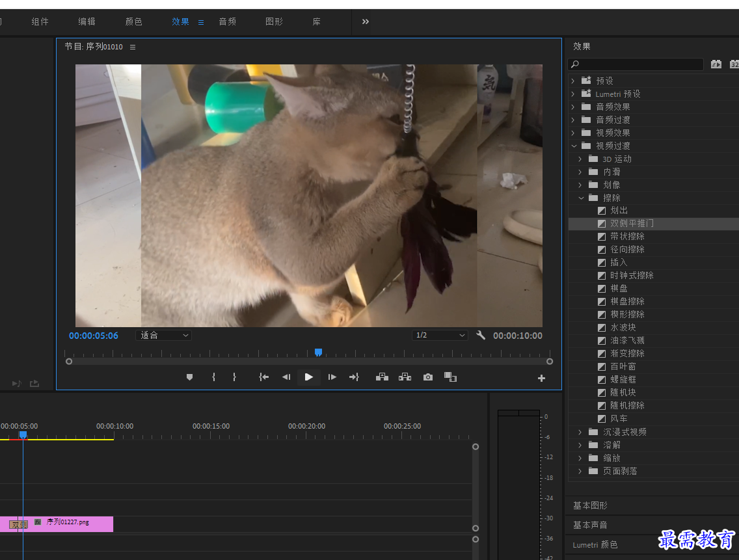Select the 百叶窗 transition icon
Screen dimensions: 739x560
click(x=602, y=367)
